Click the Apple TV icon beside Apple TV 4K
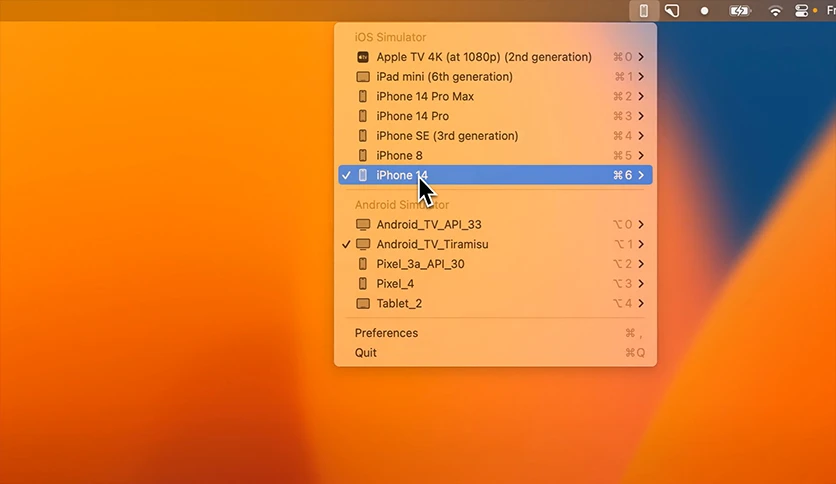 point(363,57)
